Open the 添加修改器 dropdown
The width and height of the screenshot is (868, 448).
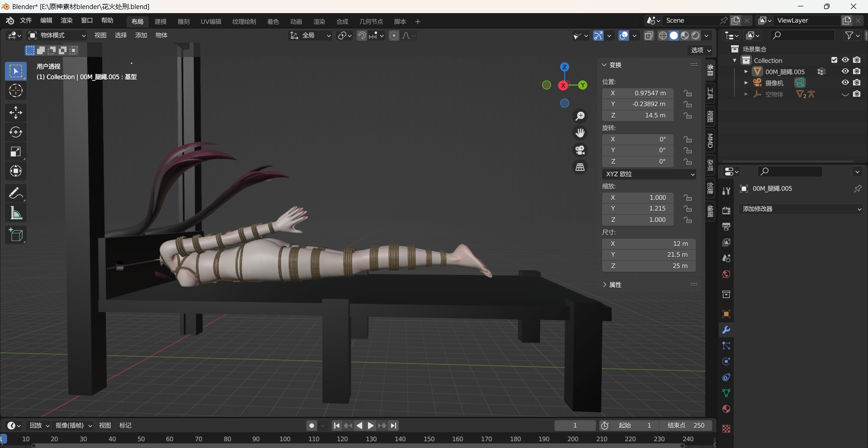[x=801, y=209]
